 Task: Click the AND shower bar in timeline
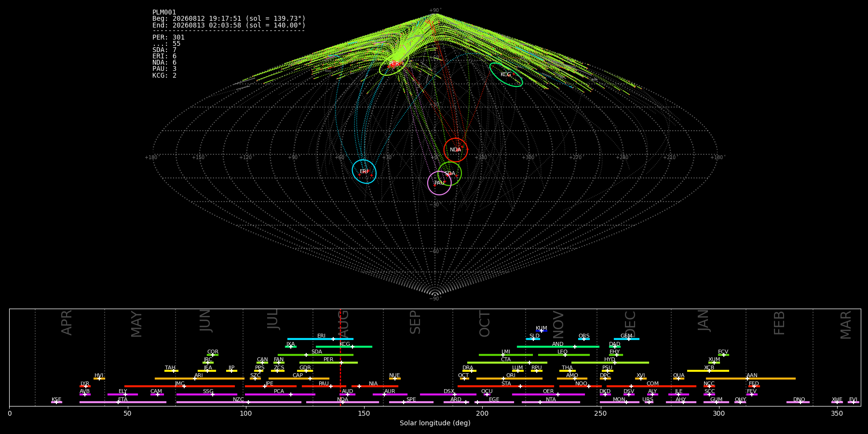[x=558, y=347]
